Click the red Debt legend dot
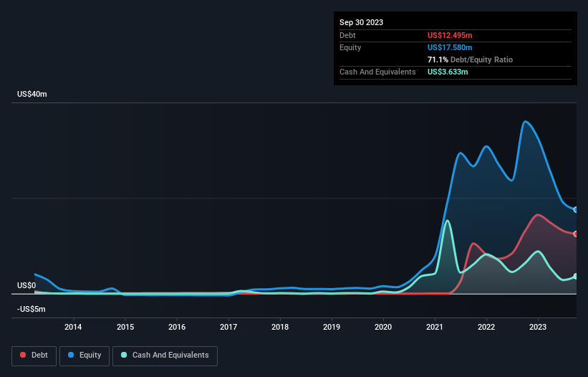588x377 pixels. [x=23, y=355]
